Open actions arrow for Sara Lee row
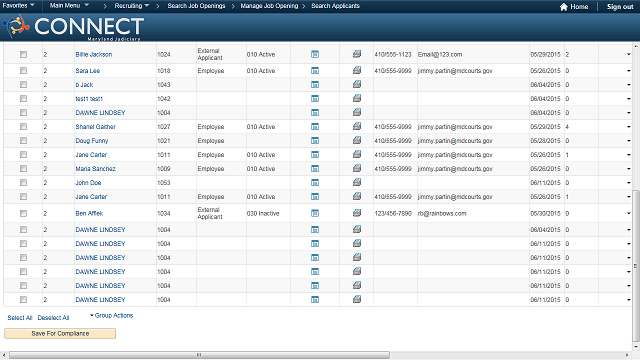 [x=628, y=71]
